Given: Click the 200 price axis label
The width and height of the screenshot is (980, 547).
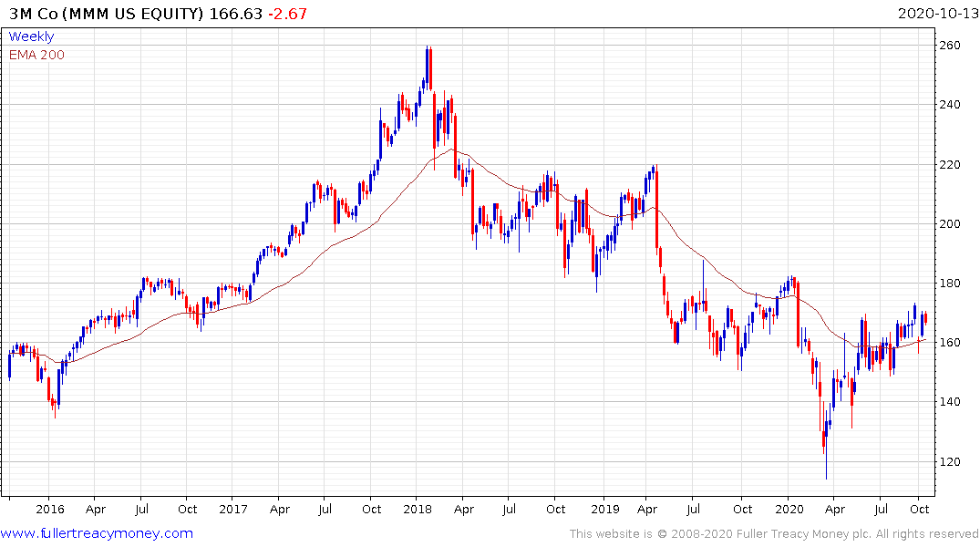Looking at the screenshot, I should (950, 223).
